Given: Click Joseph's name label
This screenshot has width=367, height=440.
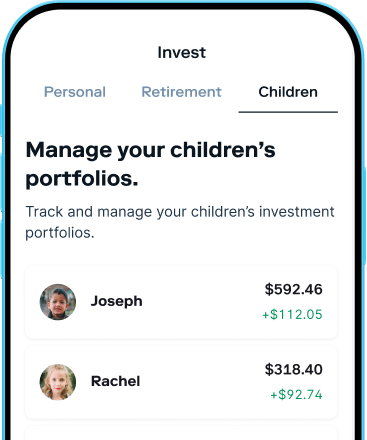Looking at the screenshot, I should 117,302.
